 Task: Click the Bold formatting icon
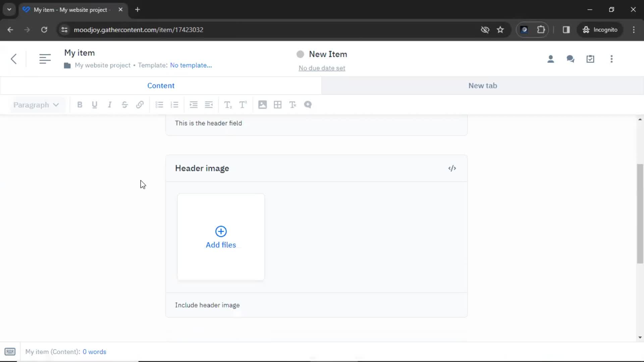[79, 105]
